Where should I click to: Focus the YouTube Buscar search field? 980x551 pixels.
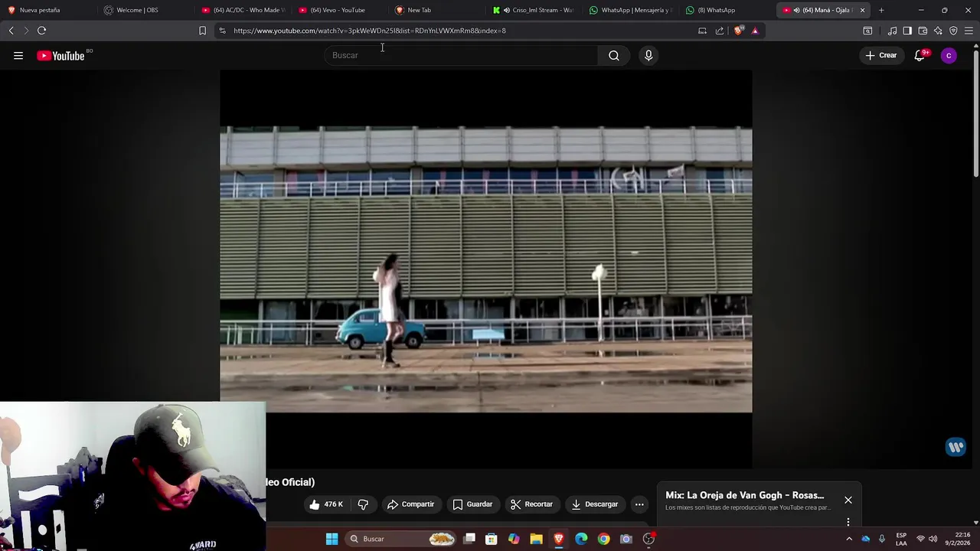pyautogui.click(x=462, y=55)
